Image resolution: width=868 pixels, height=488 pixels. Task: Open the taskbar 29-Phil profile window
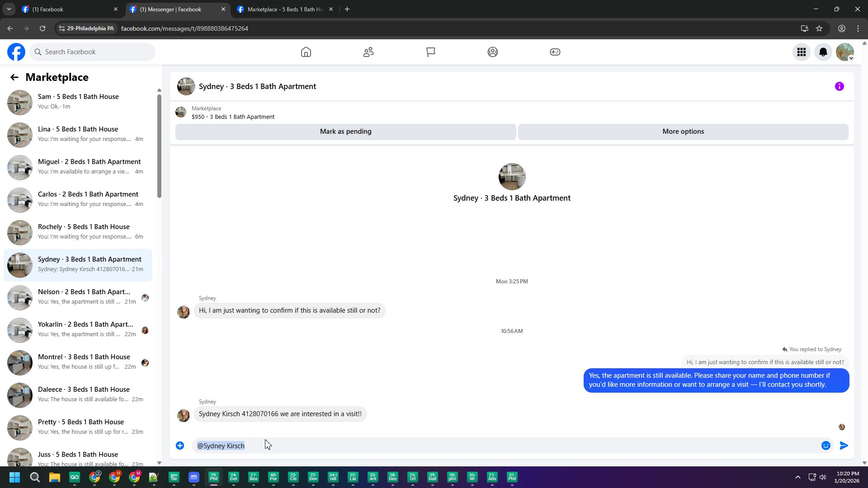click(214, 477)
